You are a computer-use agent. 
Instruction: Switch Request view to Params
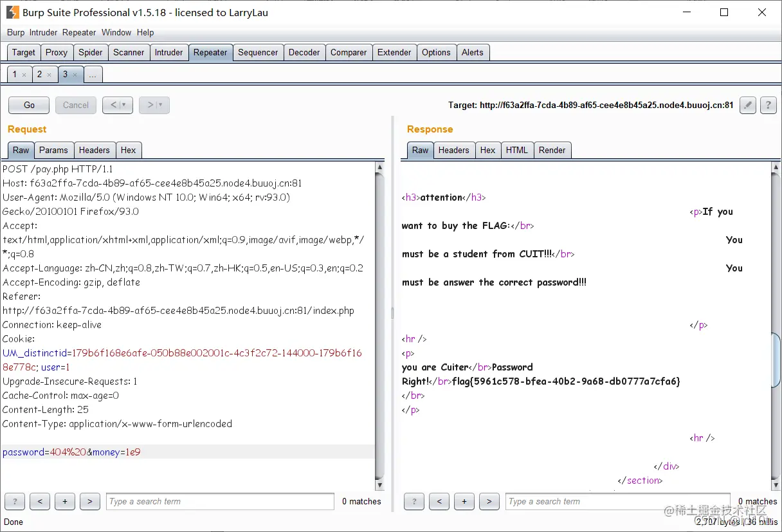coord(53,150)
